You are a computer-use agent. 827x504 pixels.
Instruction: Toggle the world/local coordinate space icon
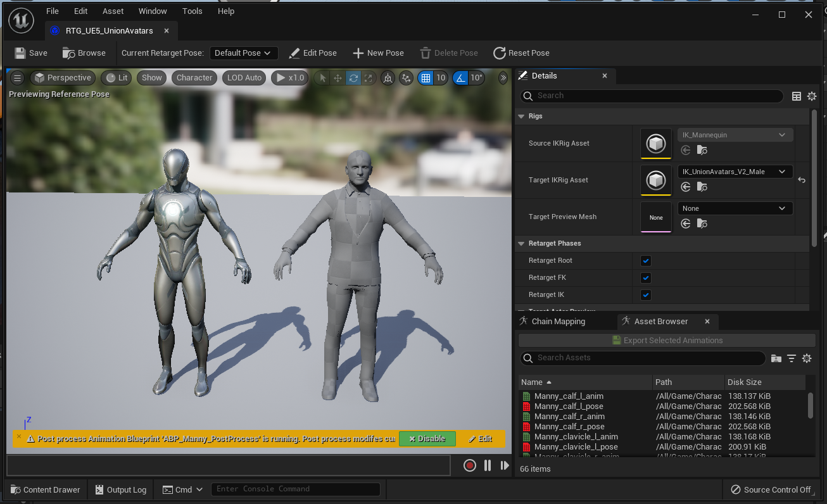(388, 78)
